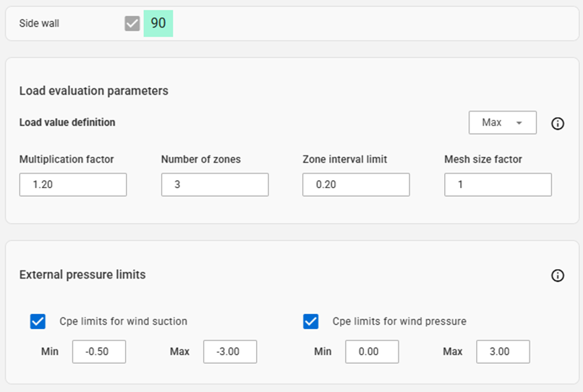Show info for External pressure limits
The width and height of the screenshot is (583, 392).
558,276
